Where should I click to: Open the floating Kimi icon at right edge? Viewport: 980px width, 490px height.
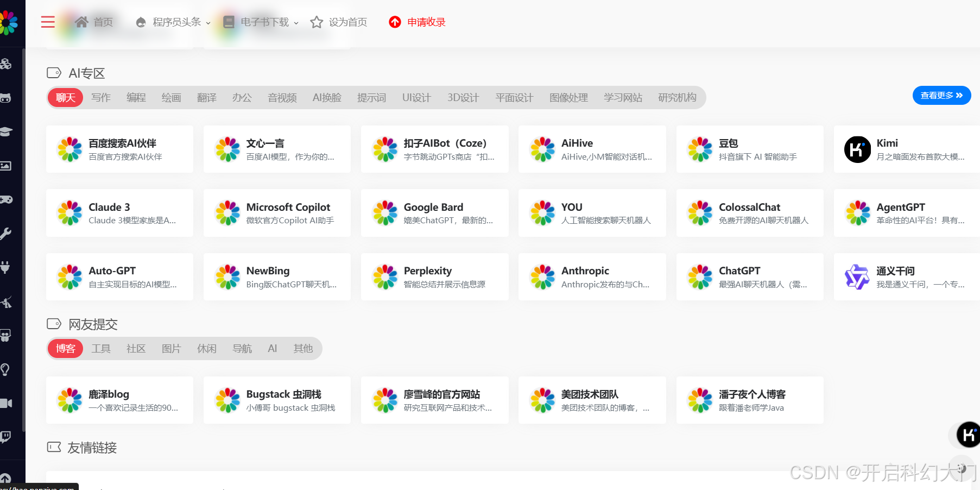click(968, 435)
